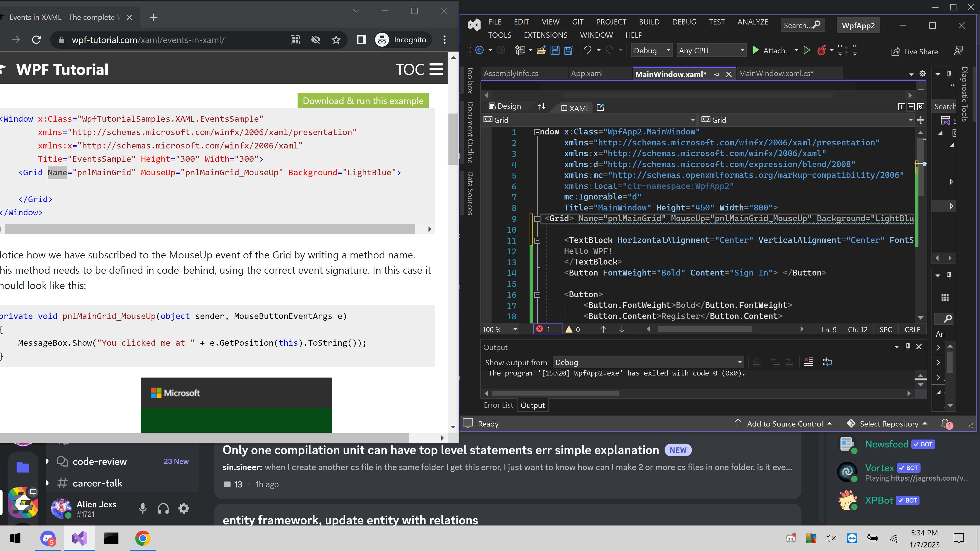Click the Open File folder icon
The height and width of the screenshot is (551, 980).
[541, 51]
